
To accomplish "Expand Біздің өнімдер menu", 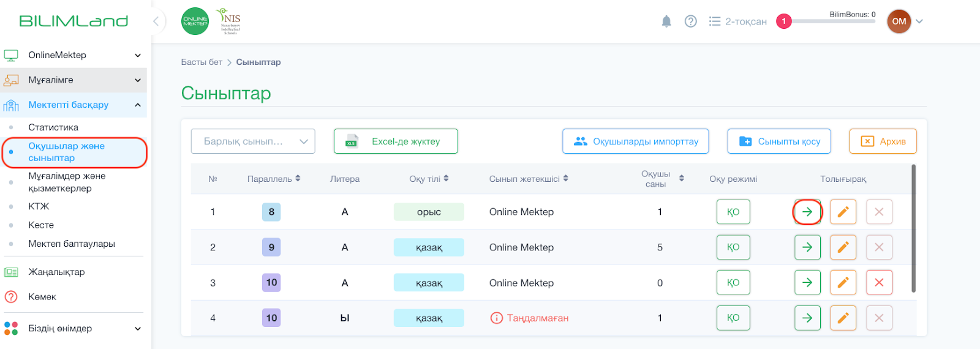I will point(73,329).
